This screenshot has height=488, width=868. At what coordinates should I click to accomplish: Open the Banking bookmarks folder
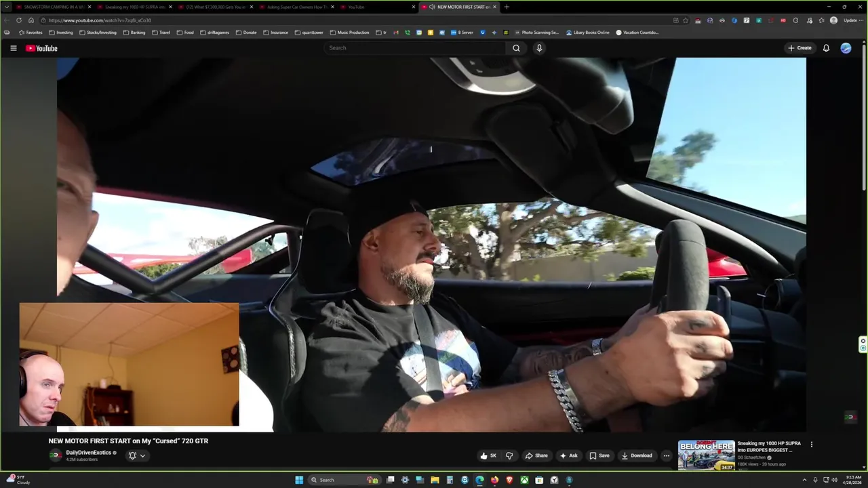point(134,33)
